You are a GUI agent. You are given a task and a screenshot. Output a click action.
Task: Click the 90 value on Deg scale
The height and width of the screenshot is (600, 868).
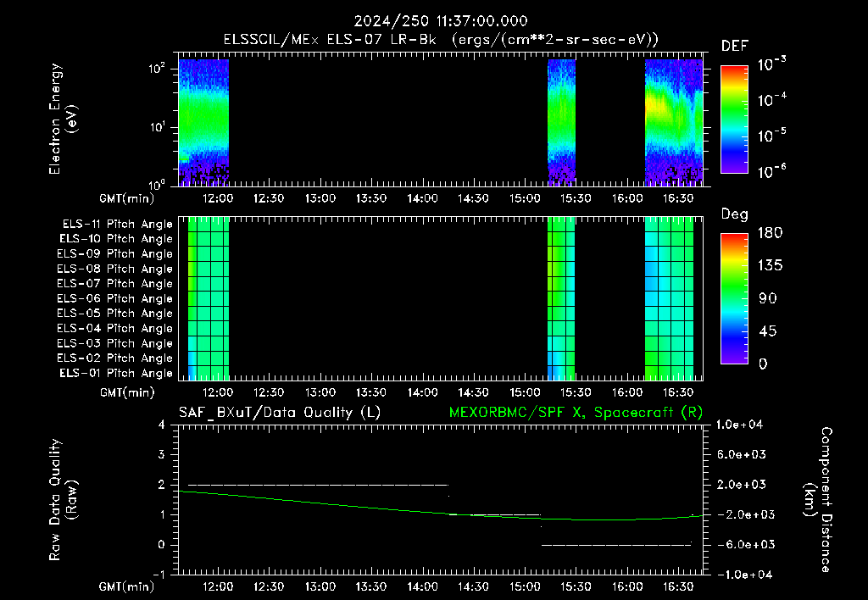click(x=768, y=299)
